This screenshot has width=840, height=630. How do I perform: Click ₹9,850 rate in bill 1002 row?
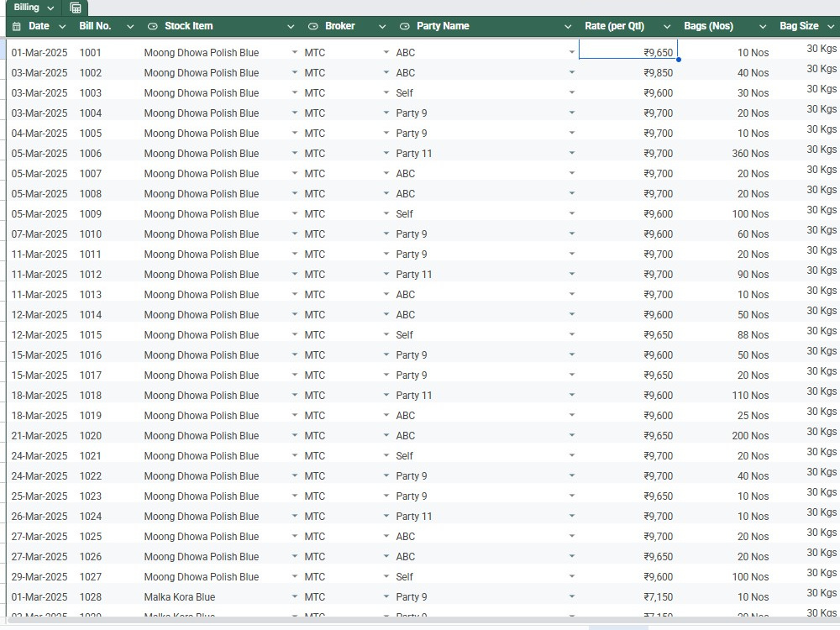(x=658, y=73)
